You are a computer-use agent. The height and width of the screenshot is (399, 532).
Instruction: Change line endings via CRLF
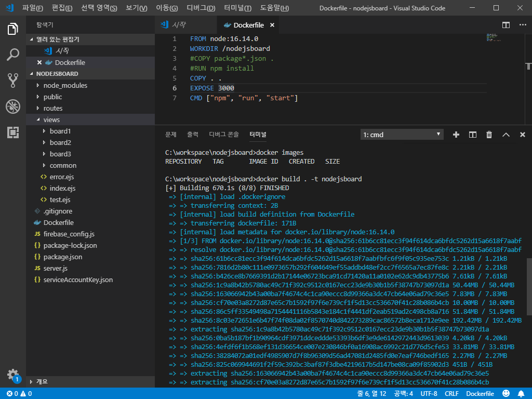click(451, 394)
